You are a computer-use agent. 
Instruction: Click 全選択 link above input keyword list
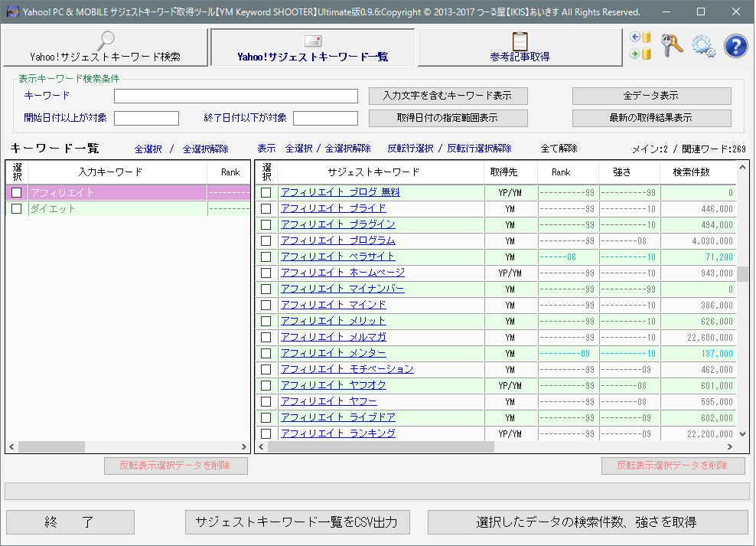[148, 149]
